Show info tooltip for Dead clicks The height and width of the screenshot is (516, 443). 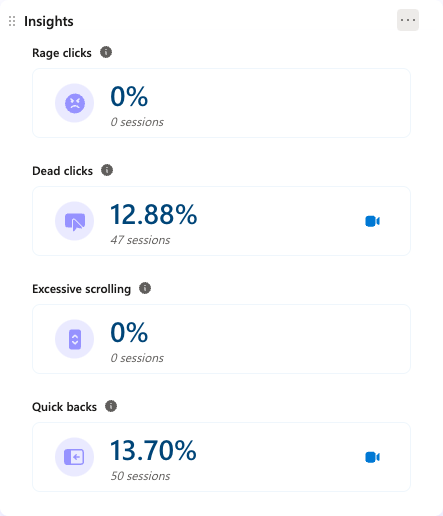pos(107,170)
